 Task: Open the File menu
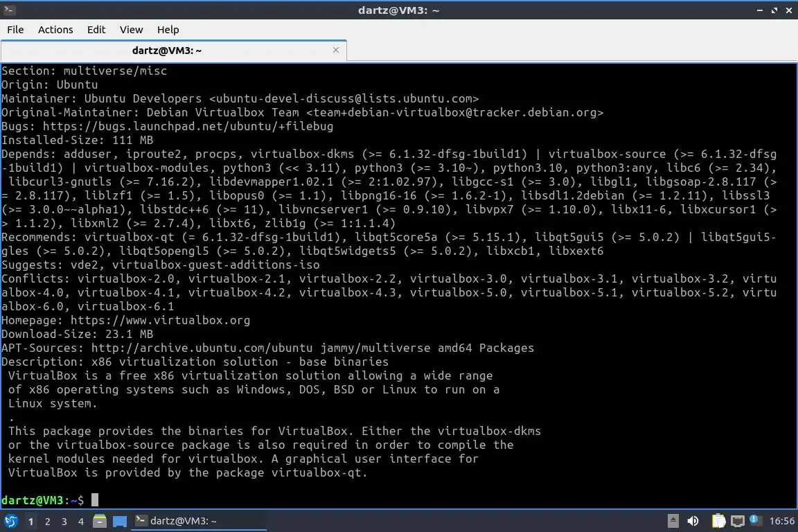click(15, 30)
